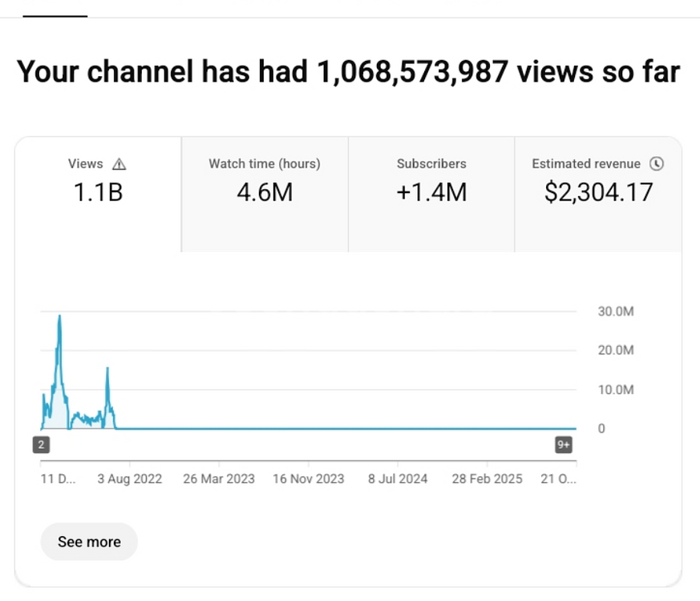Click the 20.0M y-axis label

[616, 351]
